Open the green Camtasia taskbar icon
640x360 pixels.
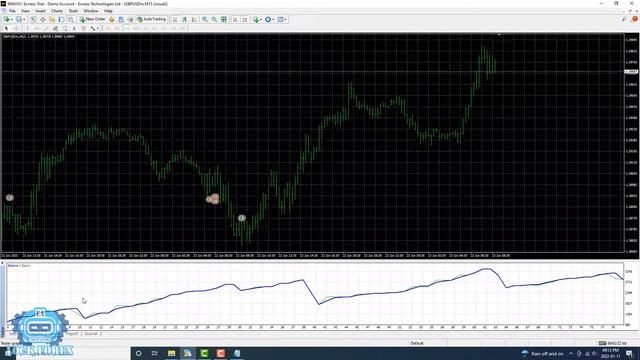[x=204, y=353]
